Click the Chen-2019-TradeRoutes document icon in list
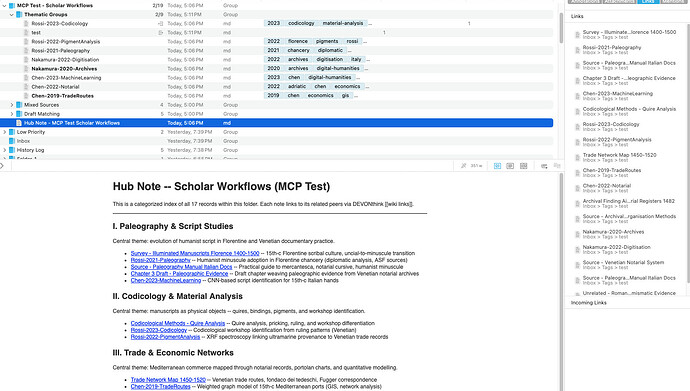Viewport: 690px width, 391px height. pyautogui.click(x=26, y=96)
